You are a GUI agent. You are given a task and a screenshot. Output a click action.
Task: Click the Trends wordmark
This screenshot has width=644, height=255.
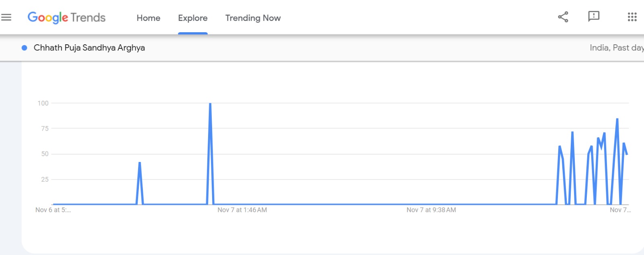(89, 18)
